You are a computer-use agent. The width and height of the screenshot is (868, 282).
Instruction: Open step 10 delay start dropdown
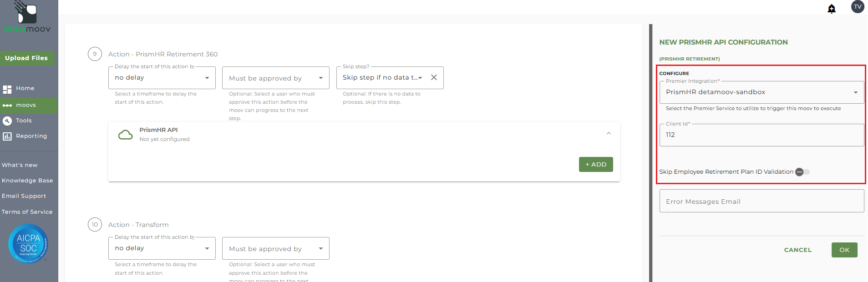[162, 248]
